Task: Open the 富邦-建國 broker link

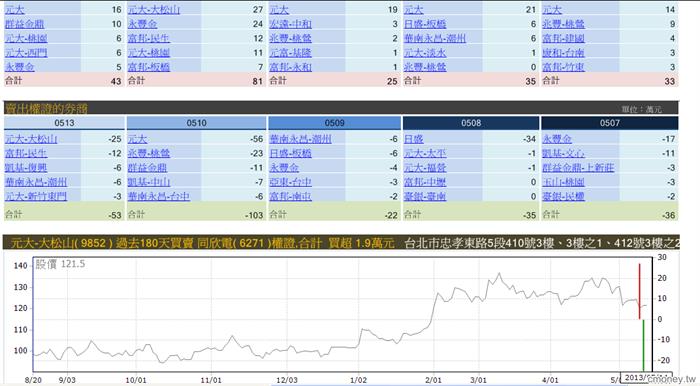Action: [x=563, y=38]
